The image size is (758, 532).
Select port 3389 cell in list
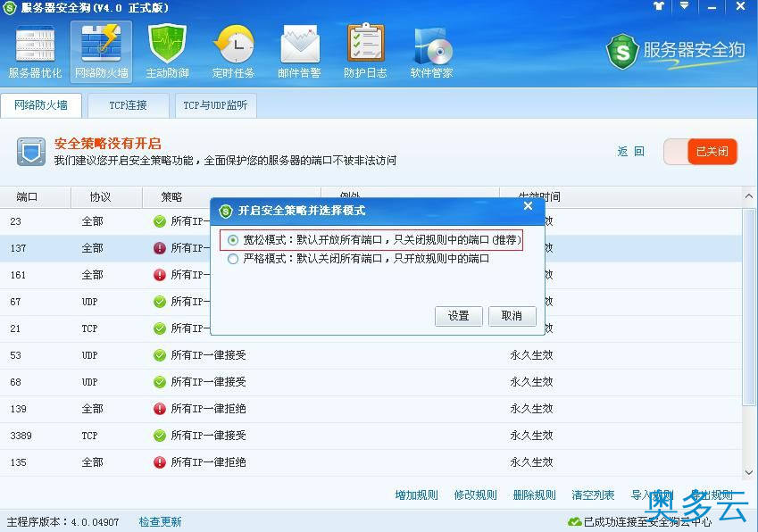pyautogui.click(x=21, y=436)
